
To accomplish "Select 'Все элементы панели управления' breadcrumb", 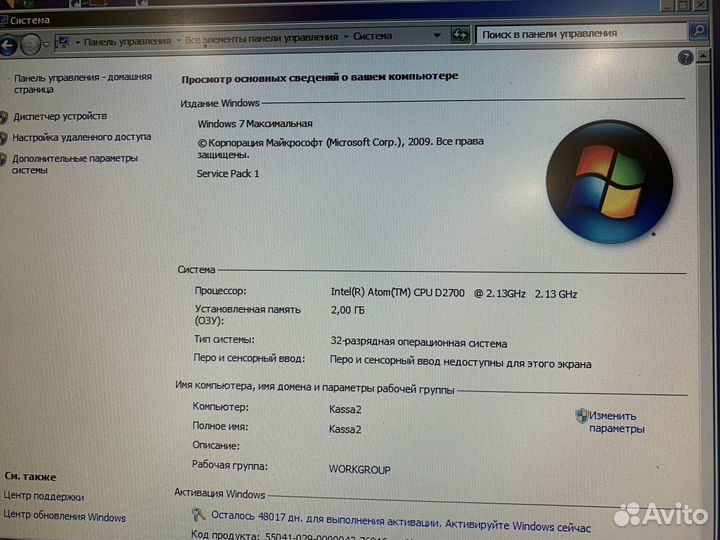I will point(261,39).
